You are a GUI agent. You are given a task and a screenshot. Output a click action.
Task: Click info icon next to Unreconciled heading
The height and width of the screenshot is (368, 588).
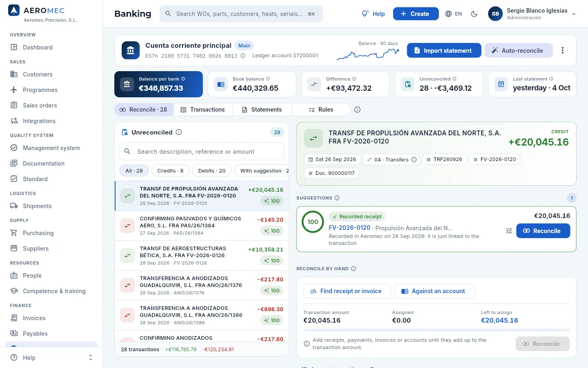179,132
